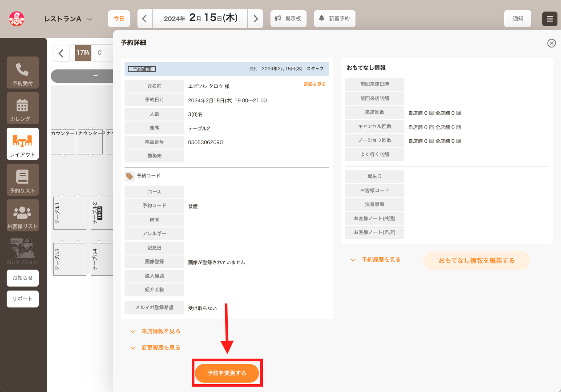Open the hamburger menu
Image resolution: width=561 pixels, height=392 pixels.
550,19
